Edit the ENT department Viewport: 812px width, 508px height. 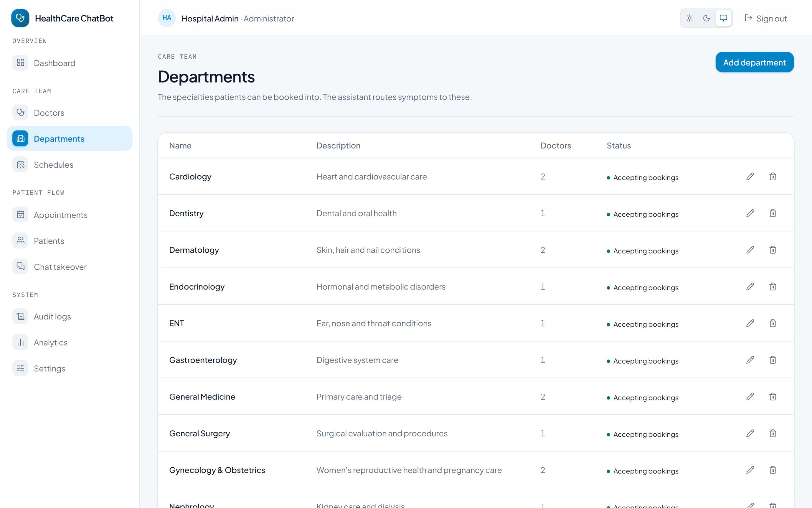click(x=750, y=323)
